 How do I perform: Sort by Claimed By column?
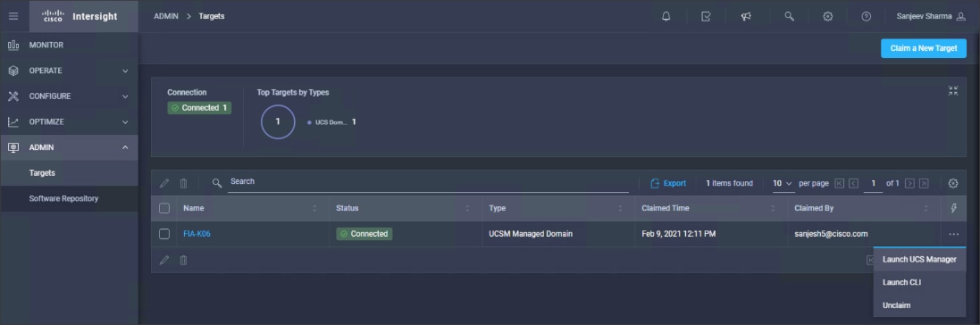click(x=926, y=208)
